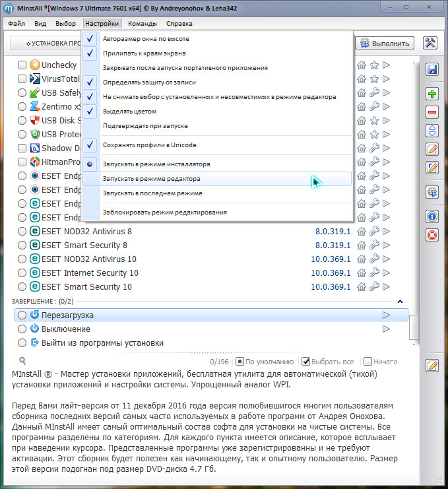Toggle the Ничего checkbox
This screenshot has height=489, width=448.
coord(368,362)
